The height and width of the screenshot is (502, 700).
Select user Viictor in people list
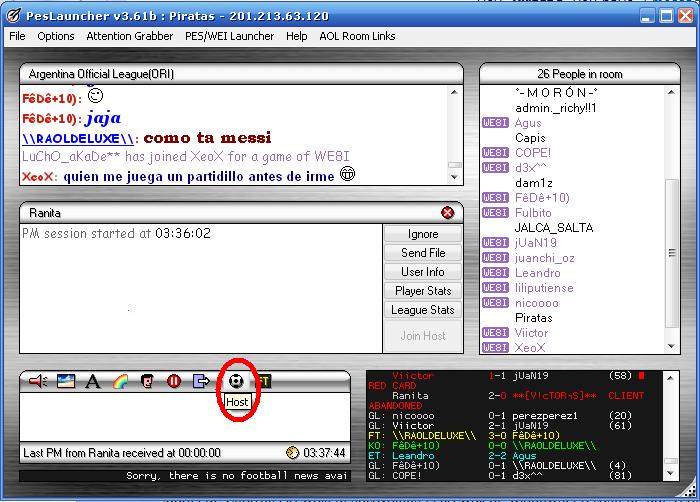pyautogui.click(x=531, y=333)
